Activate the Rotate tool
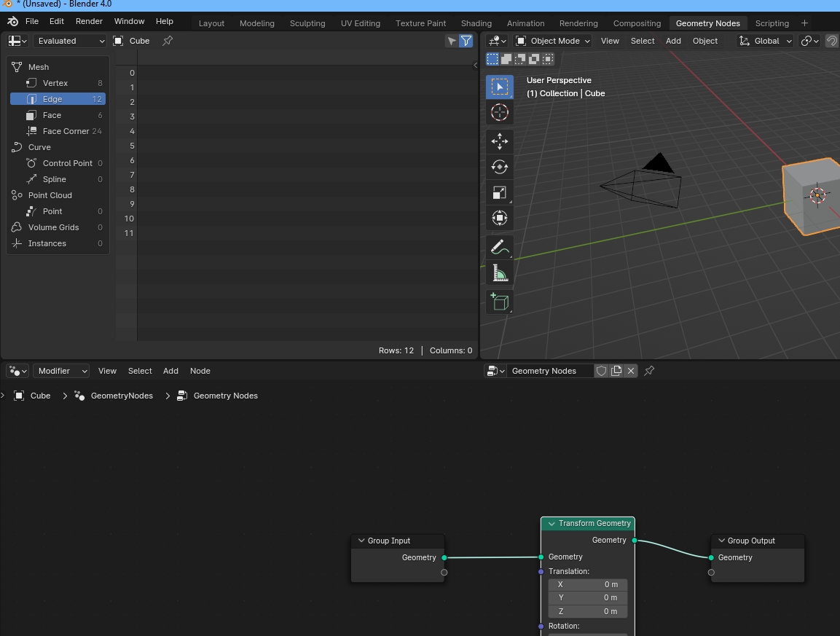 pos(499,167)
